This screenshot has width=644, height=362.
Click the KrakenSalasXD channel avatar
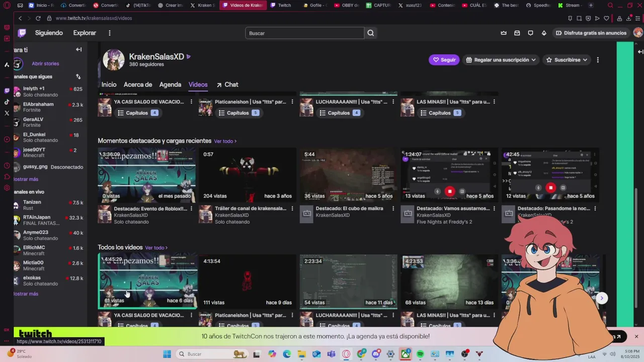(x=114, y=60)
